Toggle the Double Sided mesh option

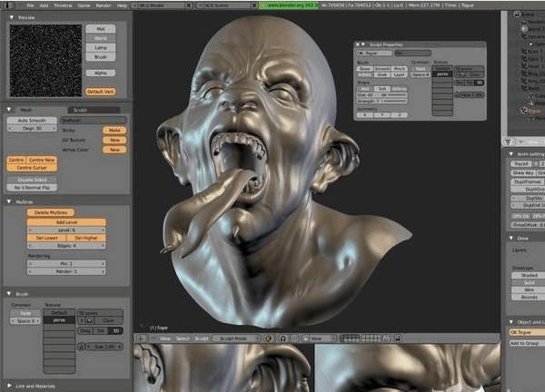coord(33,179)
